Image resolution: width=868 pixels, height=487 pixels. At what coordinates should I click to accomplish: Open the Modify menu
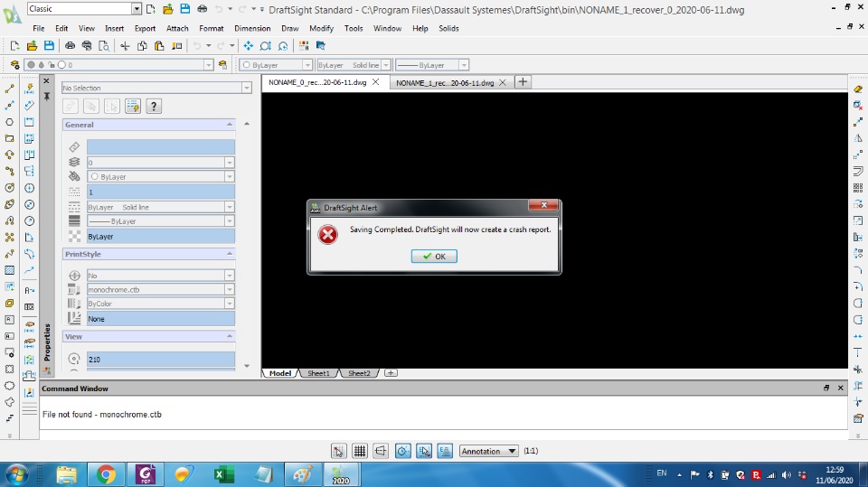point(321,28)
